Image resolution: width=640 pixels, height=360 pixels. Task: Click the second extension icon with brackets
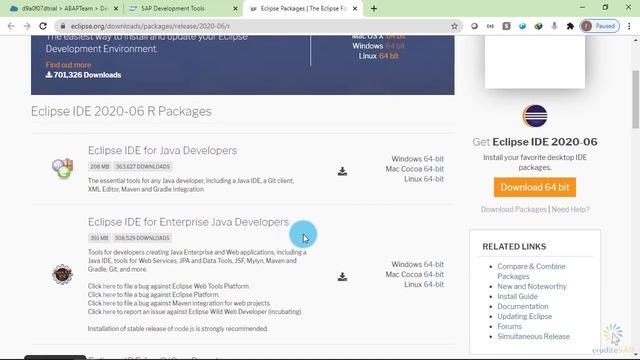[490, 26]
